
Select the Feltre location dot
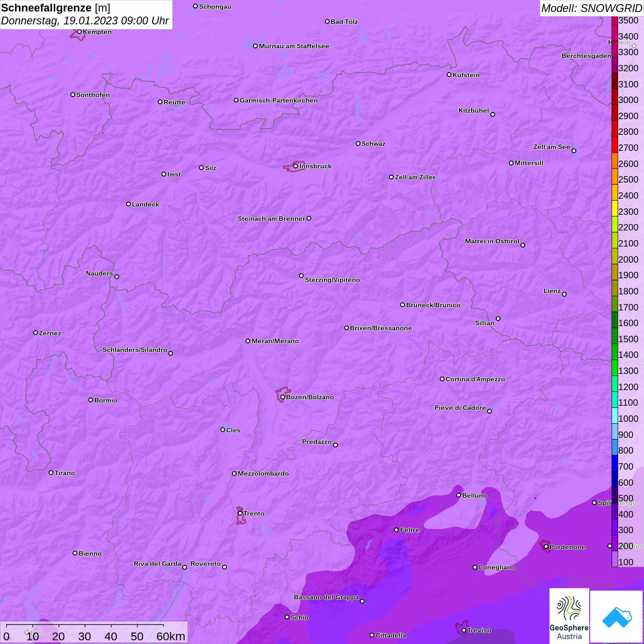point(397,530)
